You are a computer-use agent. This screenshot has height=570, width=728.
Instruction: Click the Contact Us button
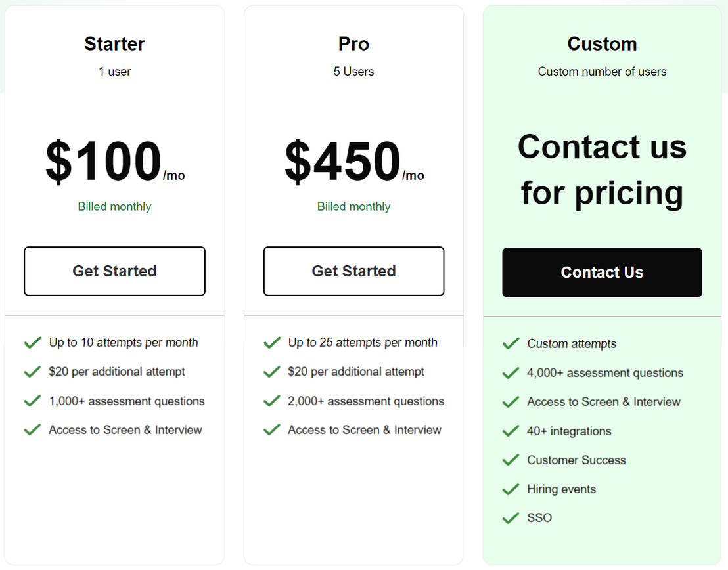(x=602, y=272)
